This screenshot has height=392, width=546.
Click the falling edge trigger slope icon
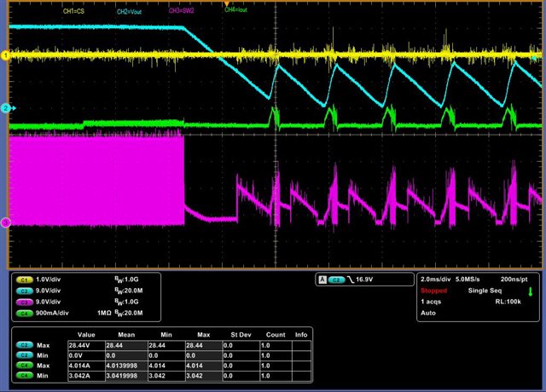tap(350, 280)
